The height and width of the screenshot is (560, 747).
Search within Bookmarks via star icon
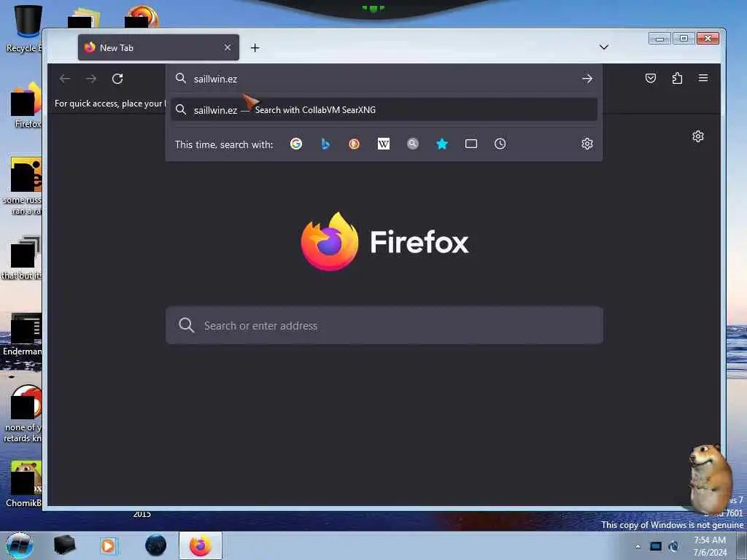(442, 144)
